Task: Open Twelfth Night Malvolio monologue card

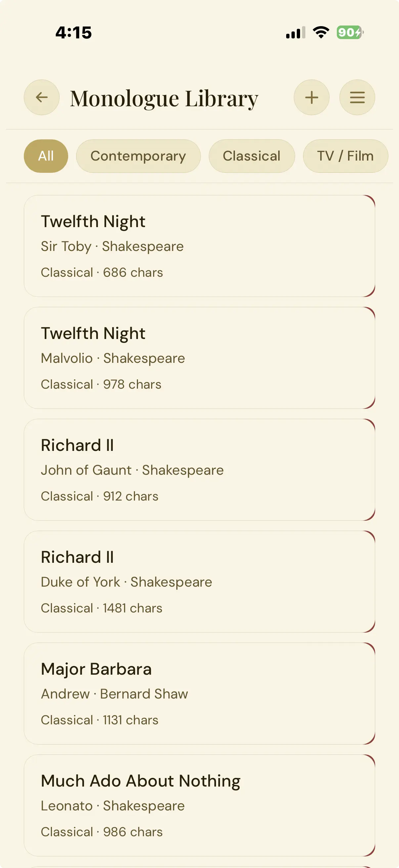Action: [x=199, y=358]
